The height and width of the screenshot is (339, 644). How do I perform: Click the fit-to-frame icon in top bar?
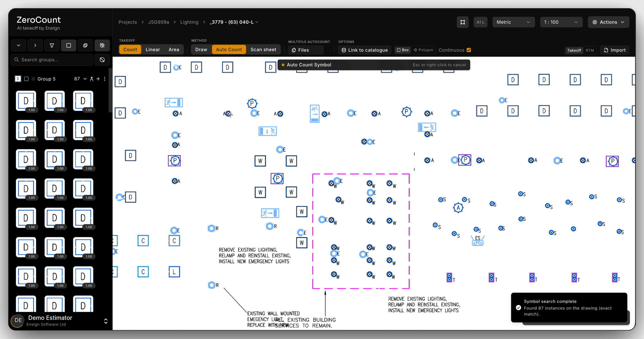(x=463, y=22)
